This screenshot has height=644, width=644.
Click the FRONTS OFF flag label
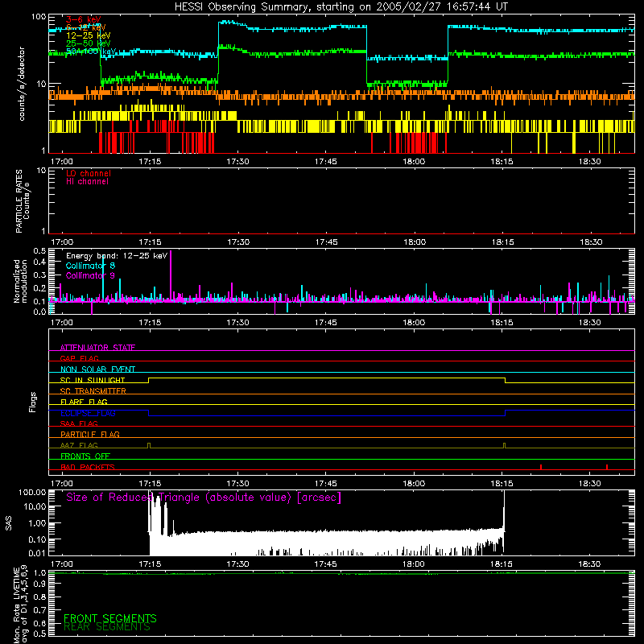(x=85, y=456)
